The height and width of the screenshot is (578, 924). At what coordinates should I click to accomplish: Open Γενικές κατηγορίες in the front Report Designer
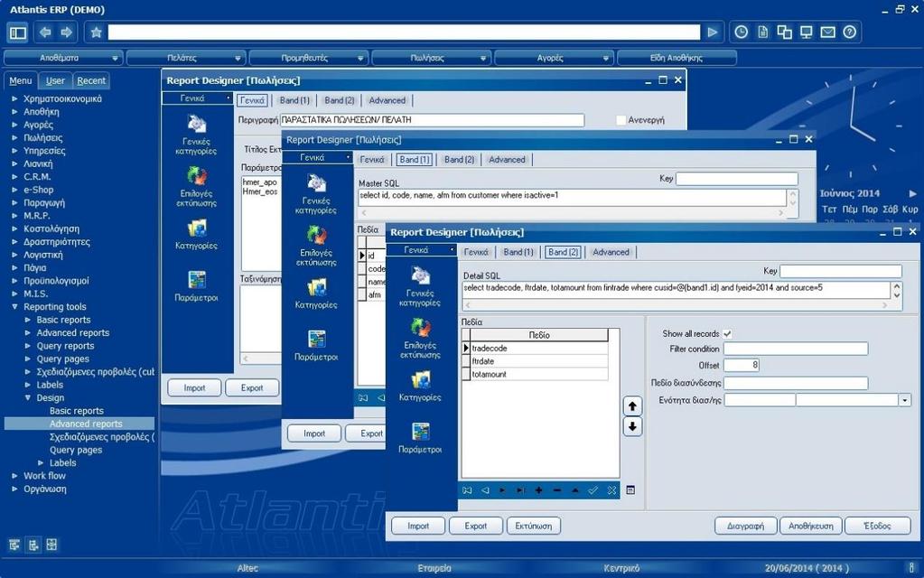420,287
